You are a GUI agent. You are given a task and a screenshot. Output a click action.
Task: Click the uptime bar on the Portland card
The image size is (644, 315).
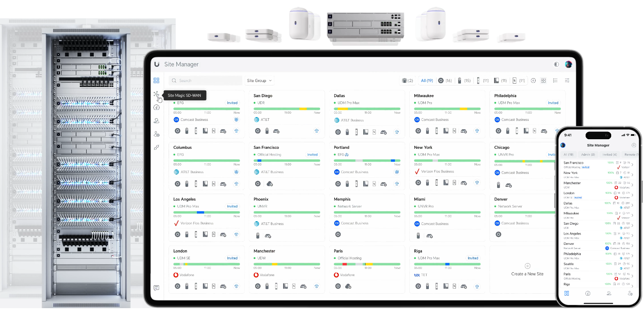coord(367,161)
